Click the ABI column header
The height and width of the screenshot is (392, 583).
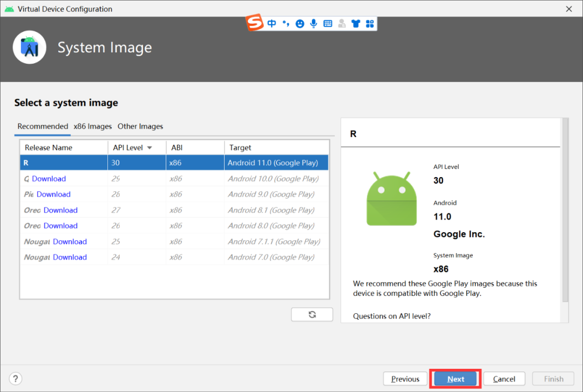pos(195,147)
